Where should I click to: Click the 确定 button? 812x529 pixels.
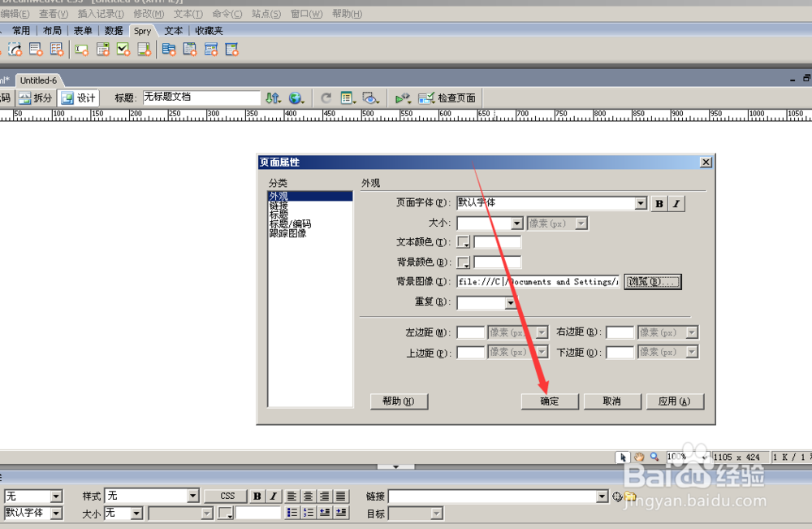pos(550,401)
